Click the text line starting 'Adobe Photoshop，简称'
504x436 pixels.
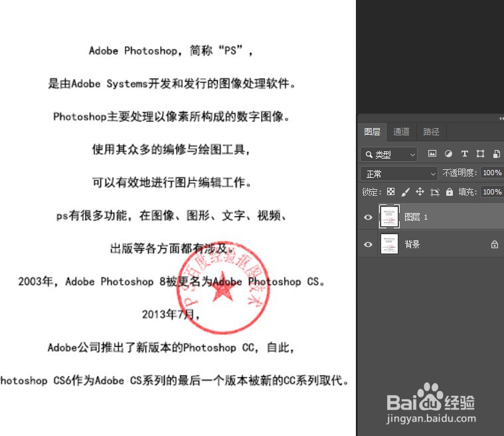click(171, 50)
